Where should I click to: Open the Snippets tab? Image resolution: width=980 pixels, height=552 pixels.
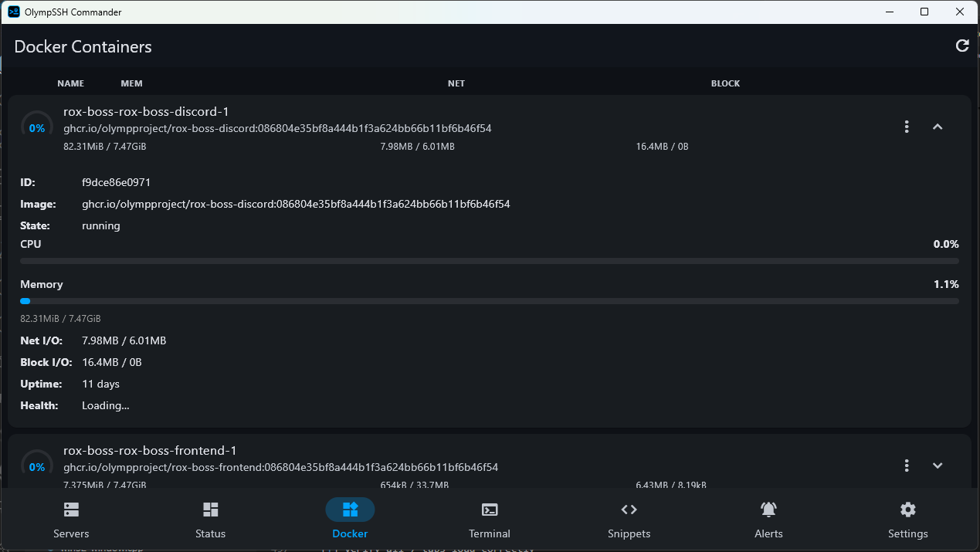click(x=629, y=519)
